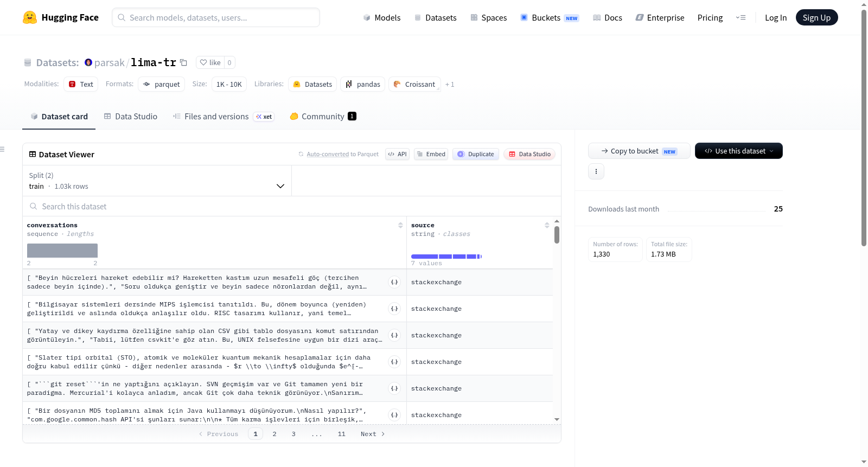This screenshot has width=868, height=467.
Task: Go to page 3 of dataset rows
Action: point(293,434)
